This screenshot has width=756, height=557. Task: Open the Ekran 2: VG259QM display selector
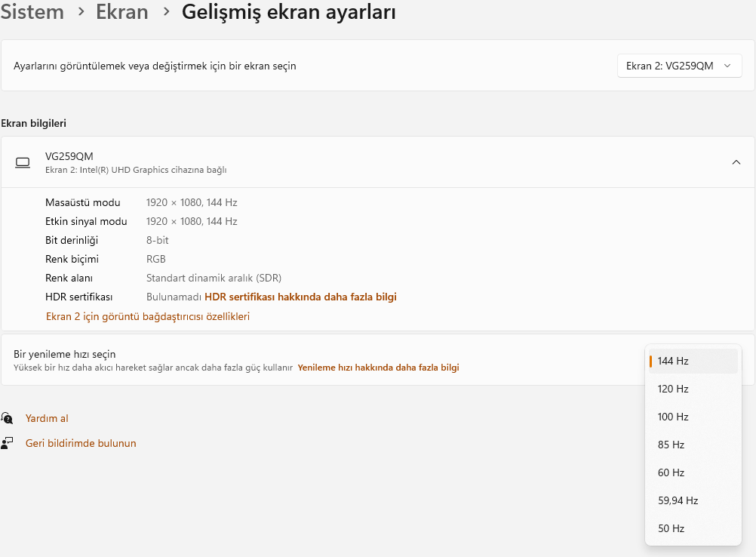(679, 66)
